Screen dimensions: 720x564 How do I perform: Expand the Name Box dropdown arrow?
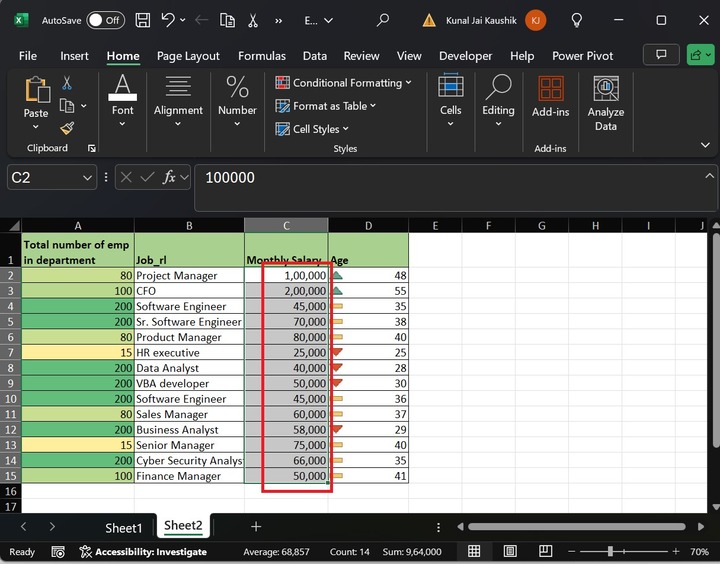click(x=86, y=177)
